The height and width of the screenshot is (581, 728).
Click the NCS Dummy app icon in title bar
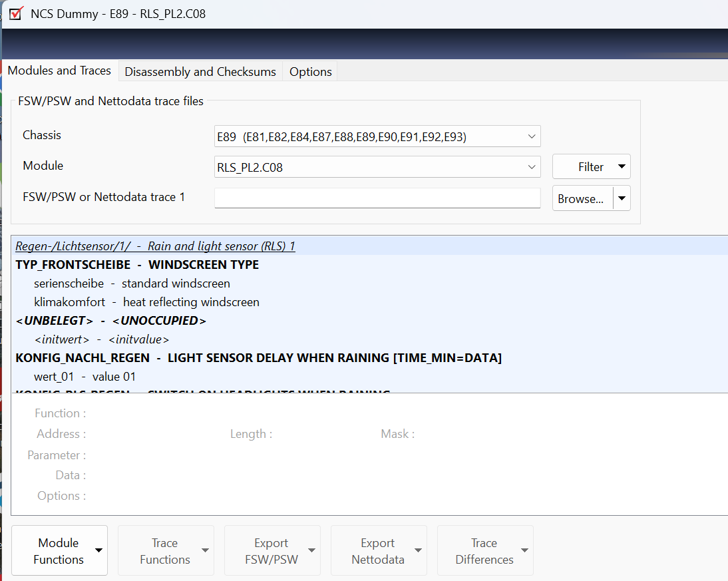[17, 13]
